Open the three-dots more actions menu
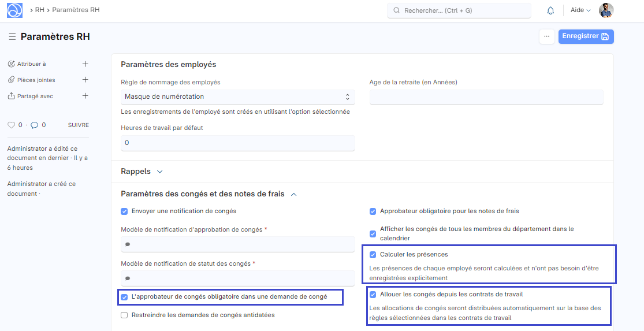Image resolution: width=644 pixels, height=331 pixels. point(546,36)
